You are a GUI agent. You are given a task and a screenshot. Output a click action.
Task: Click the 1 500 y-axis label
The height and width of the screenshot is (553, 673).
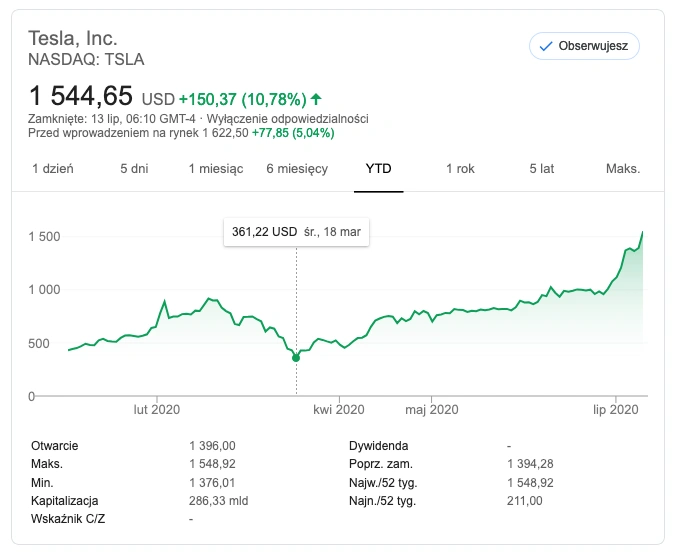[44, 237]
